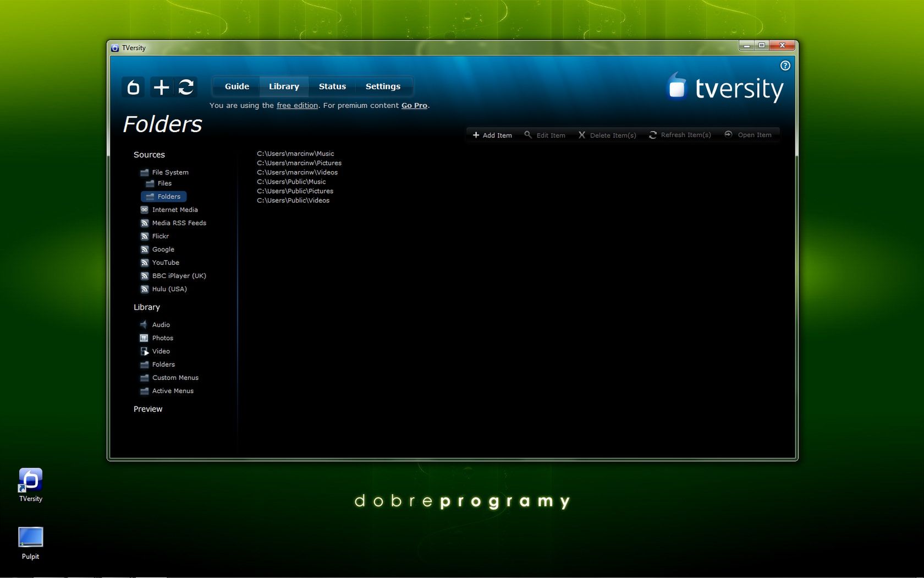Viewport: 924px width, 578px height.
Task: Select YouTube source label
Action: click(166, 263)
